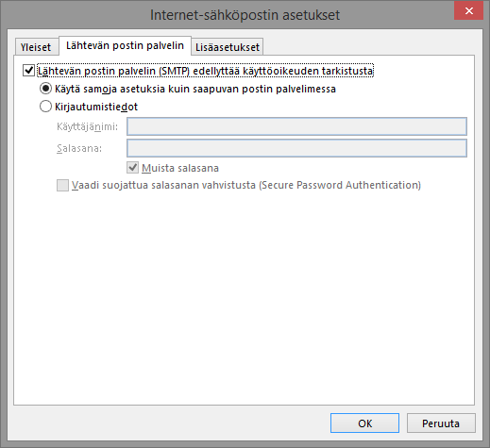
Task: Click the Kirjautumistiedot label text
Action: click(96, 107)
